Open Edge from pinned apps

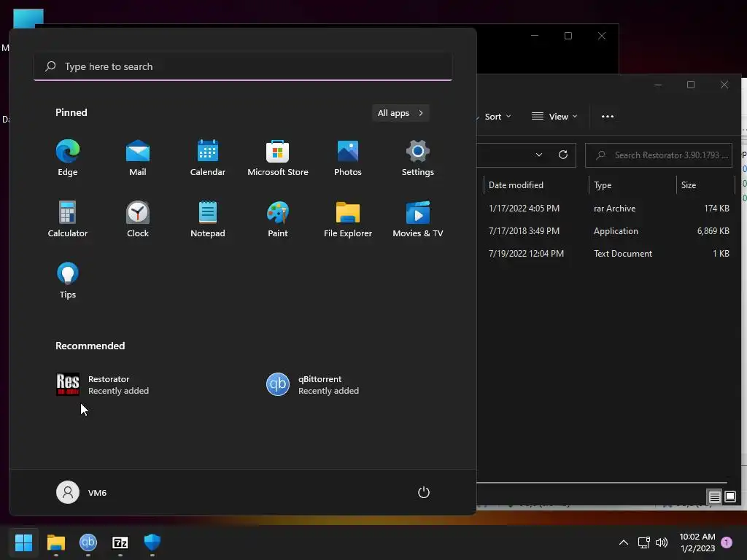pos(68,158)
